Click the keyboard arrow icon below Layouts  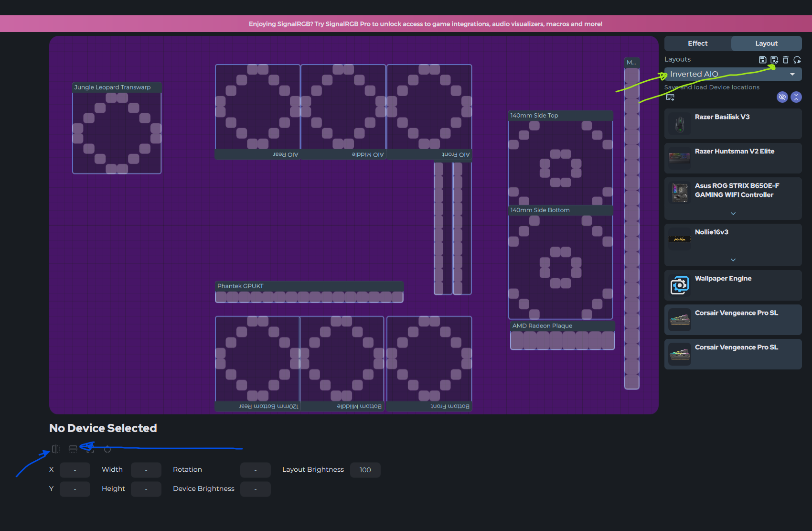coord(670,97)
